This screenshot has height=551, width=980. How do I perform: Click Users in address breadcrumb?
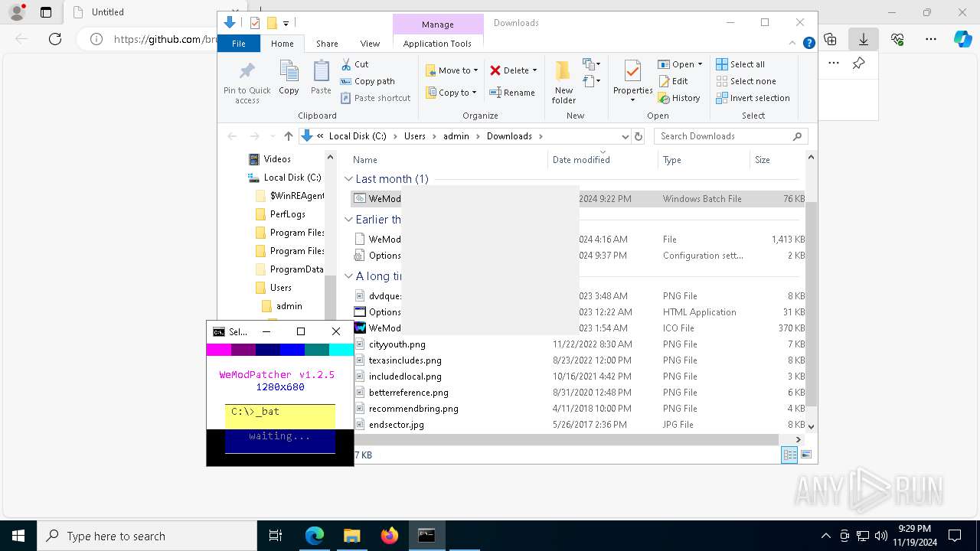coord(414,136)
